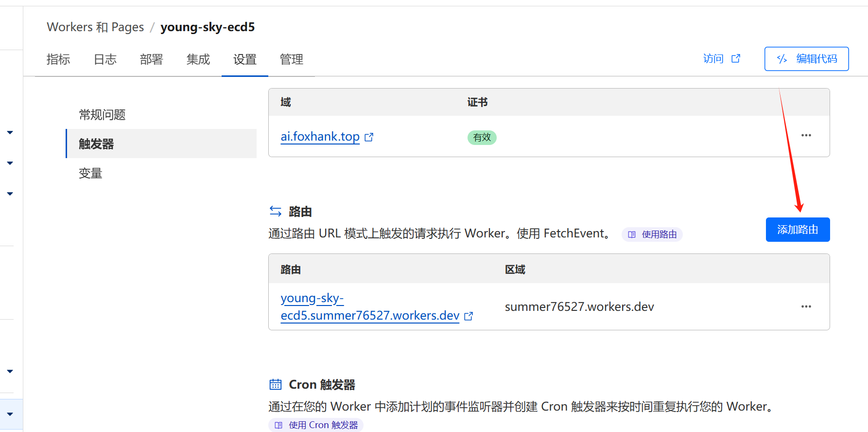
Task: Click the 证书 column header
Action: [477, 102]
